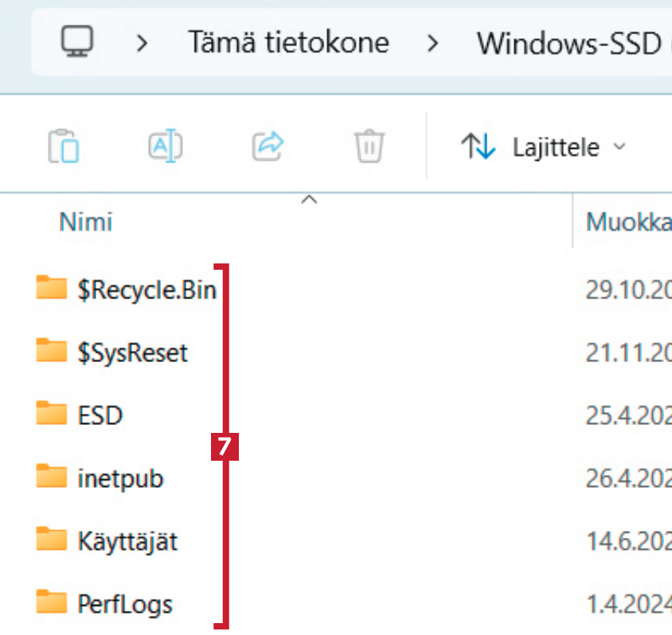The width and height of the screenshot is (672, 635).
Task: Click the $Recycle.Bin modified date cell
Action: tap(629, 289)
